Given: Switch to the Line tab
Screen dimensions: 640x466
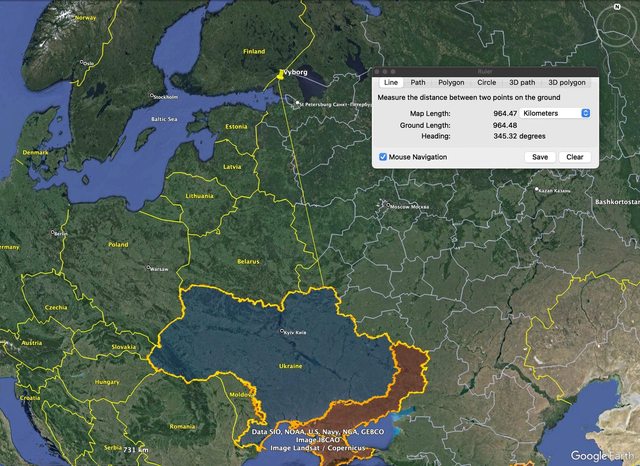Looking at the screenshot, I should coord(391,82).
